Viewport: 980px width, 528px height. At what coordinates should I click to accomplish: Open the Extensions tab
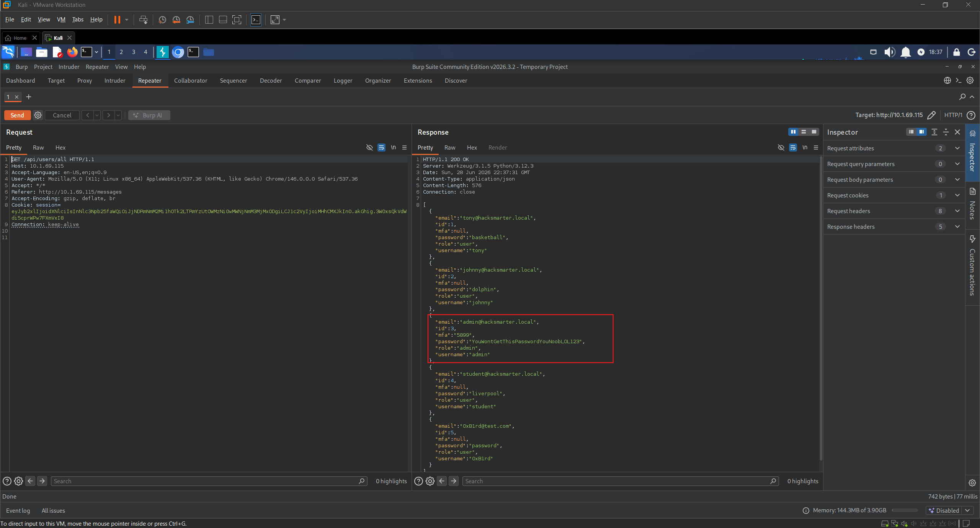point(418,81)
